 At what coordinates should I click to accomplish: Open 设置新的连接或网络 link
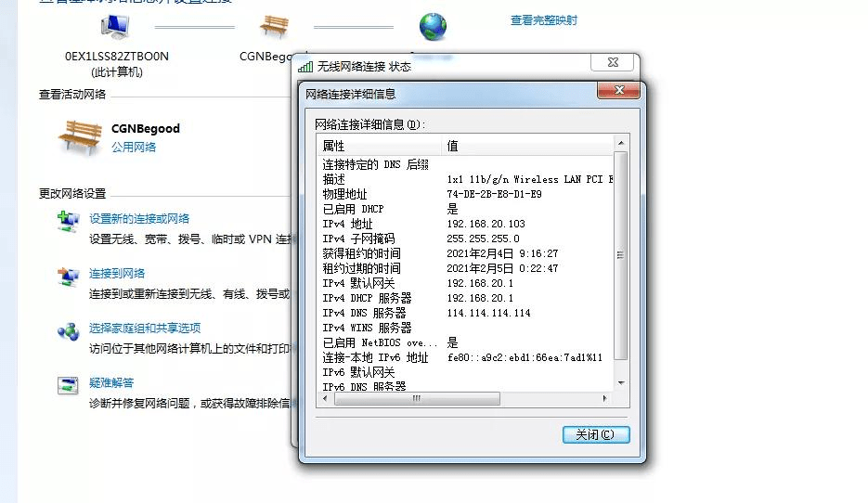click(x=139, y=219)
